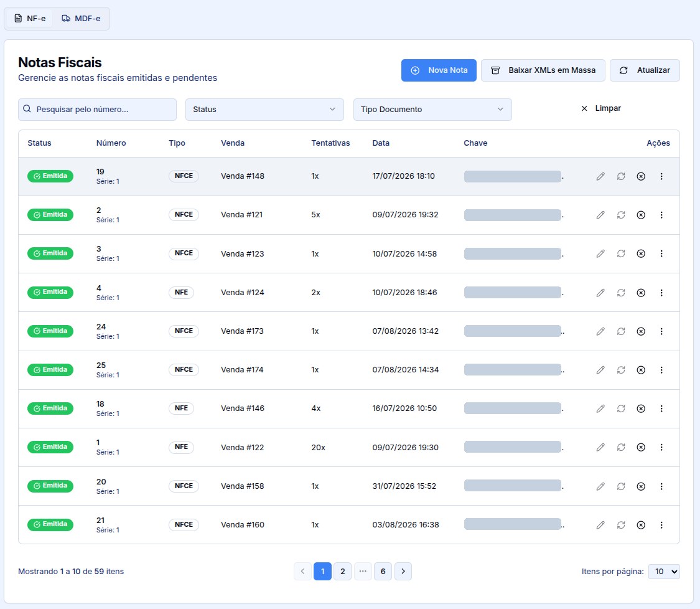This screenshot has width=700, height=609.
Task: Refresh icon in Venda #160 row
Action: pyautogui.click(x=621, y=525)
